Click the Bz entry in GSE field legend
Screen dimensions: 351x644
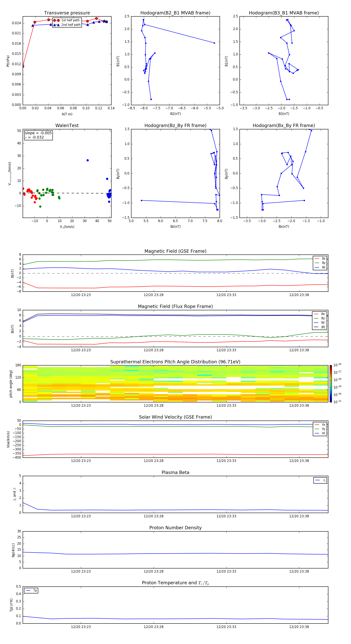coord(320,267)
